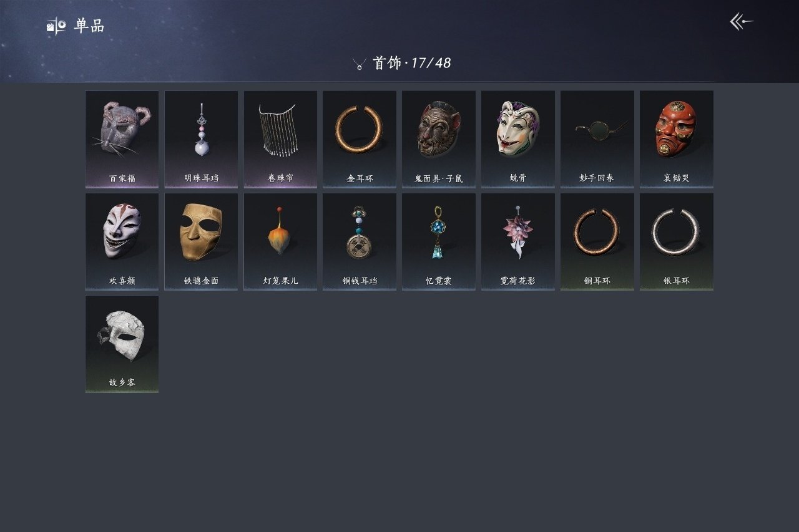Select the 忆霓裳 blue gem earring
This screenshot has width=799, height=532.
tap(439, 241)
